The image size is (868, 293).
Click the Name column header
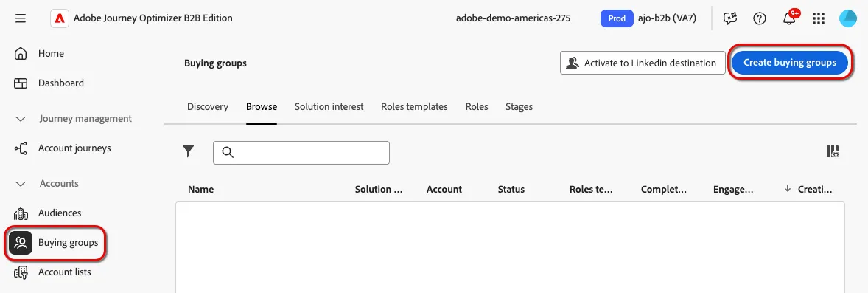pyautogui.click(x=200, y=189)
